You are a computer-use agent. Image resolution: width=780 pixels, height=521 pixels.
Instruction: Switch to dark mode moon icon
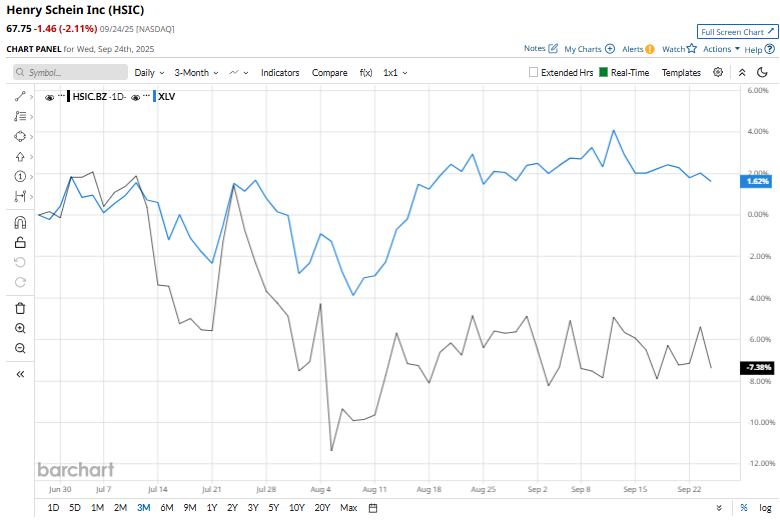(x=762, y=73)
